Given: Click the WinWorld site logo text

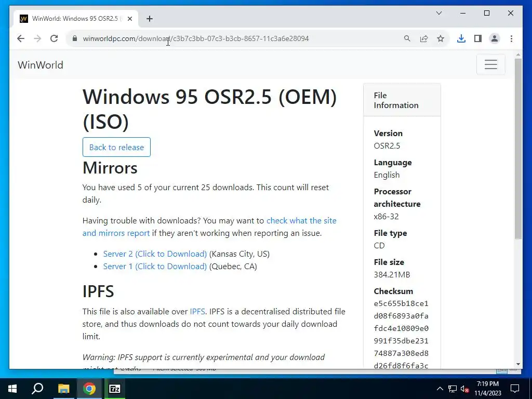Looking at the screenshot, I should coord(41,65).
